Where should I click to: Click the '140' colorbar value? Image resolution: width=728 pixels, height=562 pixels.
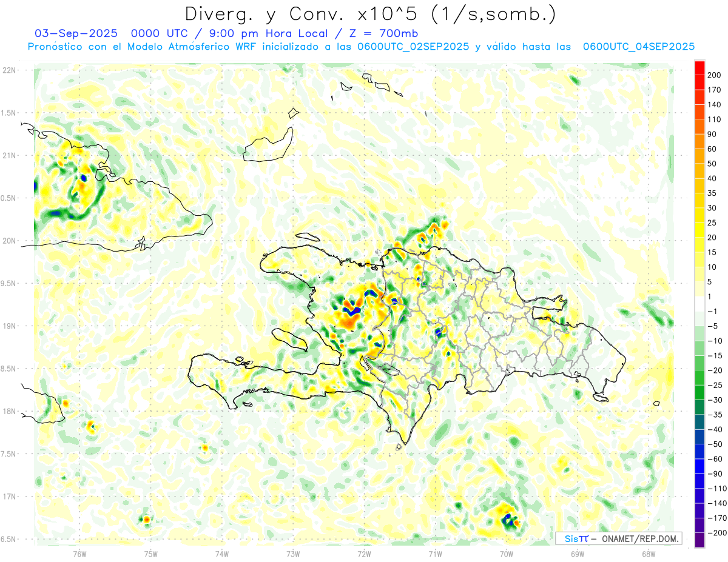tap(714, 104)
